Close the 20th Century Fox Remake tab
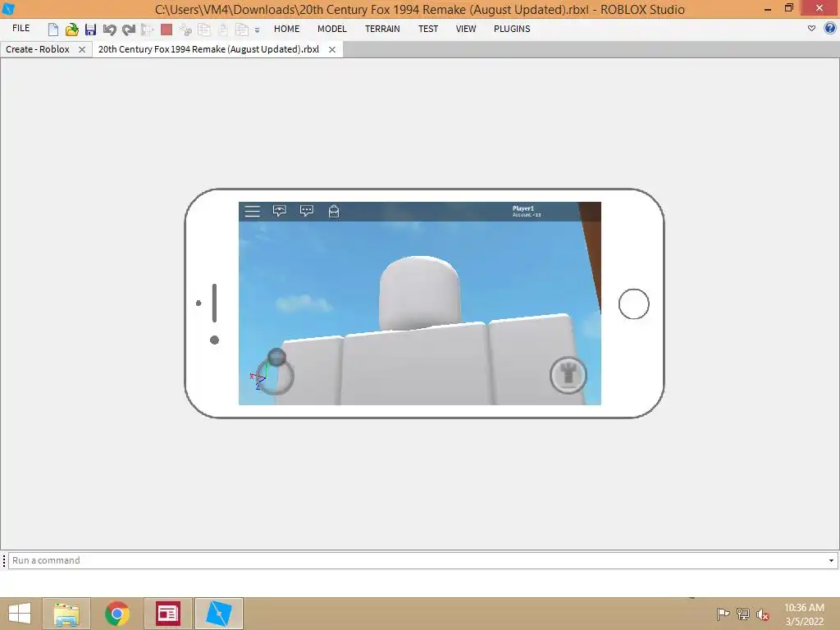840x630 pixels. pyautogui.click(x=332, y=49)
